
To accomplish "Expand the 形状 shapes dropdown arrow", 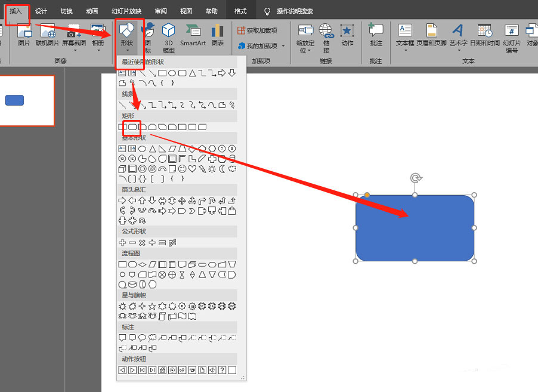I will click(x=127, y=51).
